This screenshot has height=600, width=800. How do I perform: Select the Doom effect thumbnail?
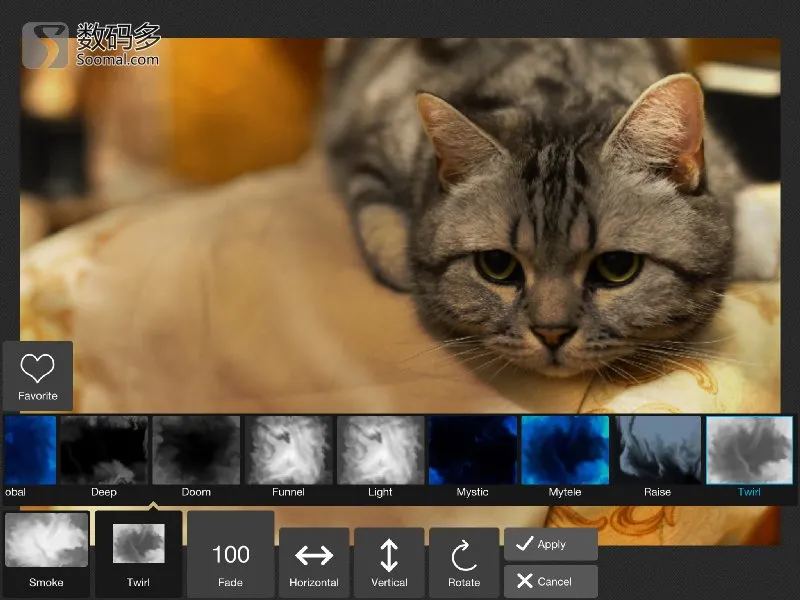(x=196, y=450)
